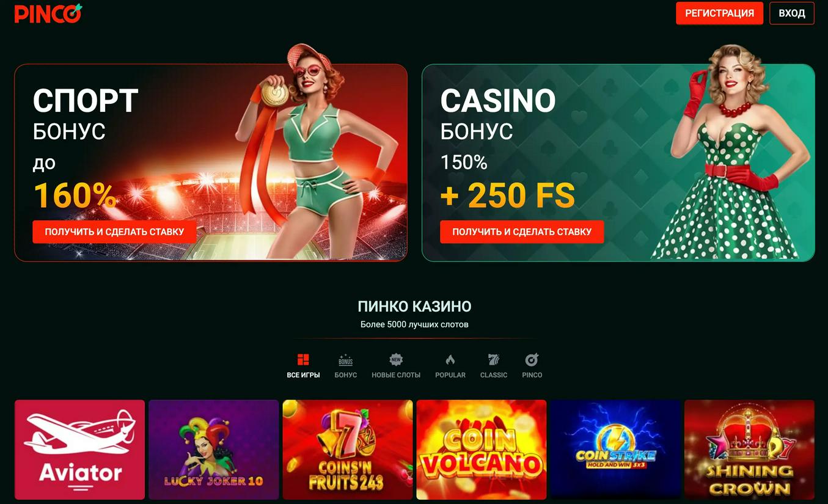Open the Coin Volcano game
Screen dimensions: 828x504
[482, 450]
